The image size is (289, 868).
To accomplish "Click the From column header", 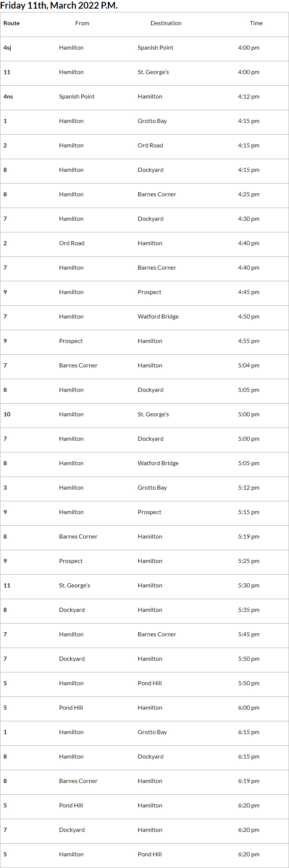I will point(82,23).
